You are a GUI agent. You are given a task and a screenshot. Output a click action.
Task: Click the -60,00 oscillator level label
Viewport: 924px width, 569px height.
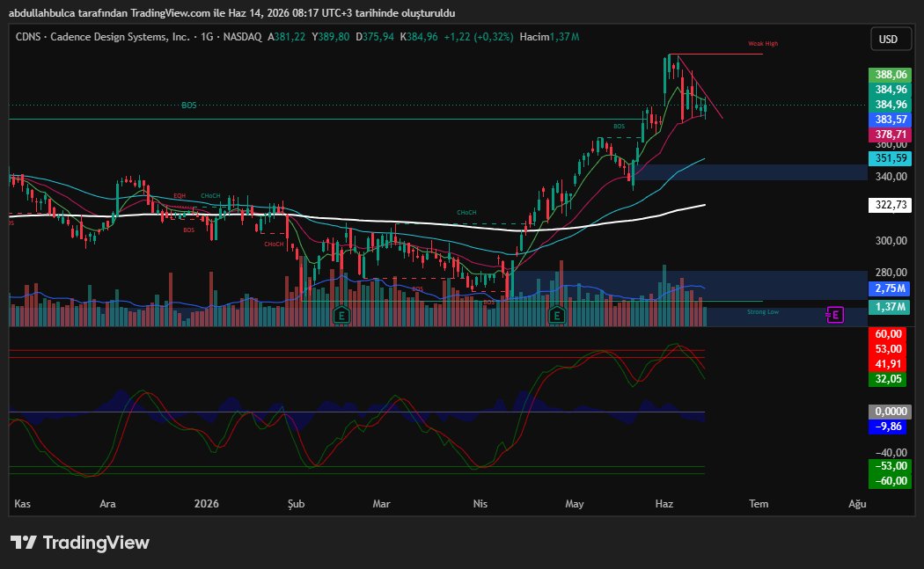[x=890, y=481]
